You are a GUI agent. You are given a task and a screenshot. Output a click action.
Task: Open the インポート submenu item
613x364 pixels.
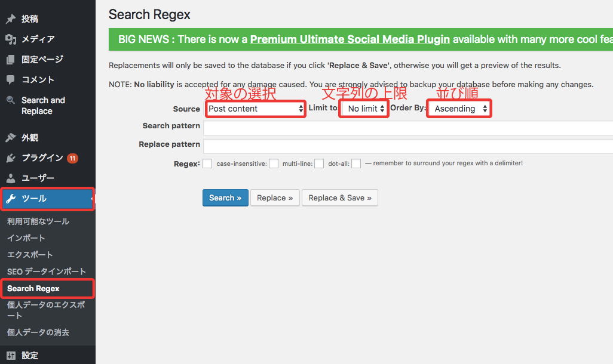(26, 238)
